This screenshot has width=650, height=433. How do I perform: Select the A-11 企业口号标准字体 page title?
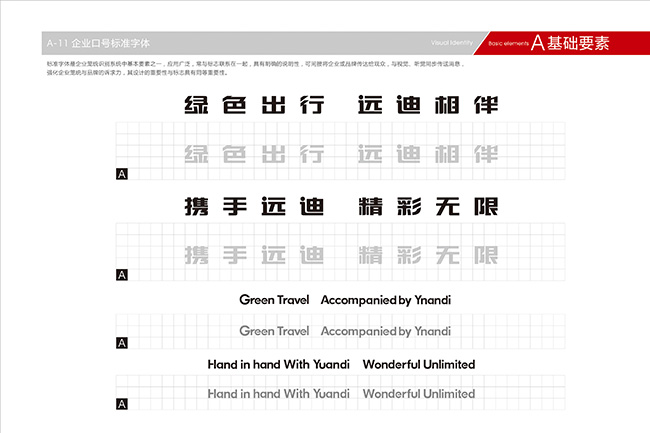pos(97,43)
